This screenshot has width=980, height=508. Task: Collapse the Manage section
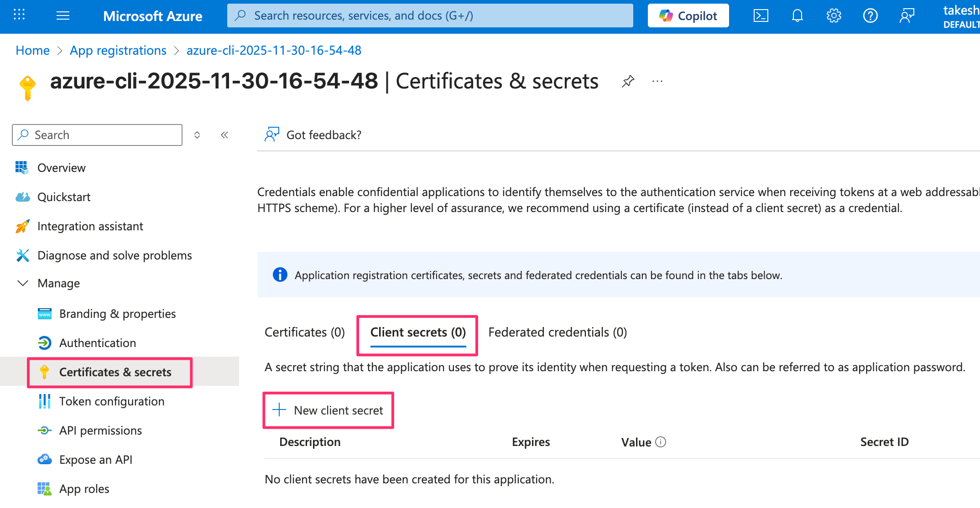(x=23, y=283)
